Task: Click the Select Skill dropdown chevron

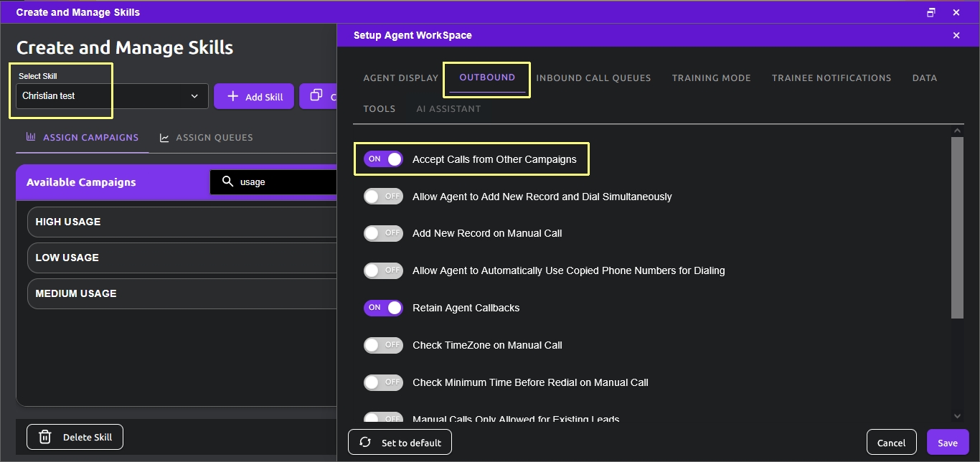Action: click(x=194, y=96)
